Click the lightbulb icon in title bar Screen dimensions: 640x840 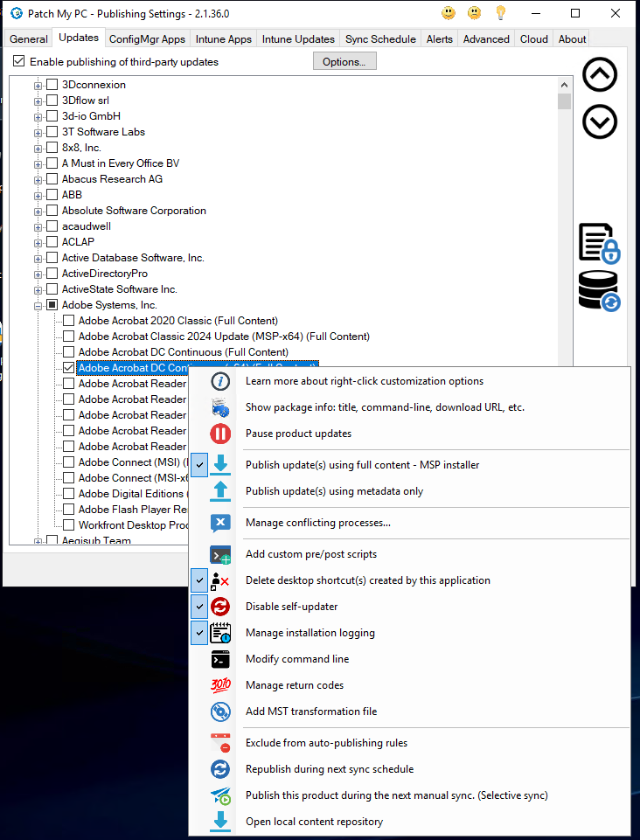(501, 13)
